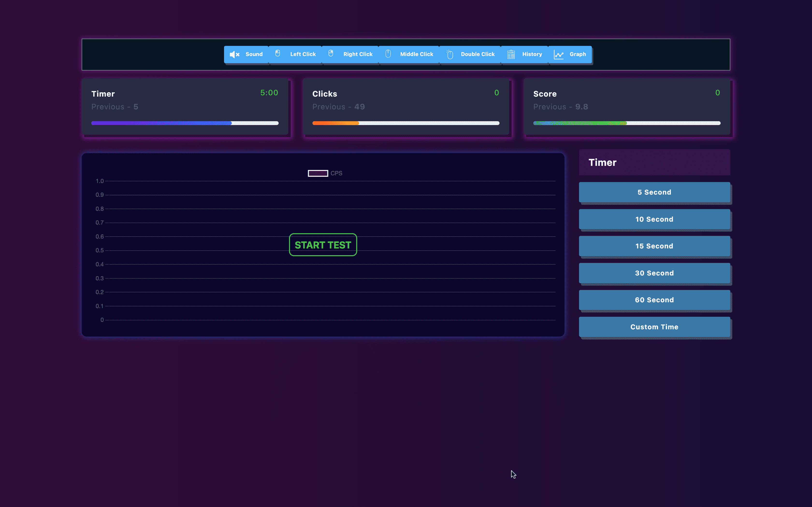The image size is (812, 507).
Task: Click the Middle Click mouse icon
Action: point(388,54)
